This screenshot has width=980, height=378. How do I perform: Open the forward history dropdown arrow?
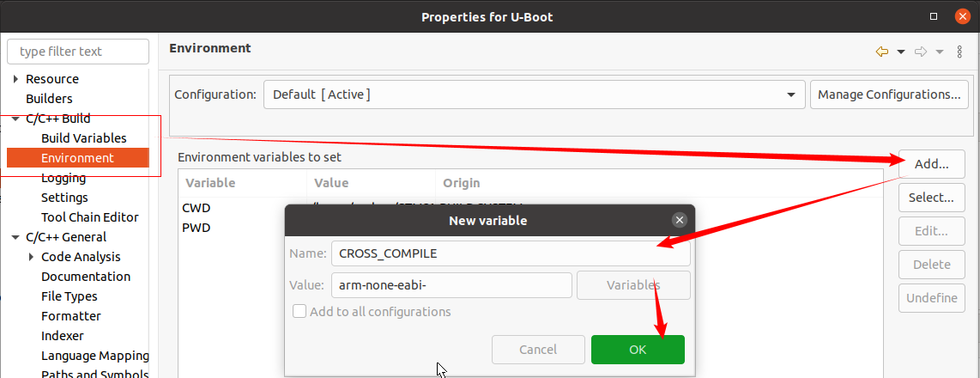tap(940, 52)
